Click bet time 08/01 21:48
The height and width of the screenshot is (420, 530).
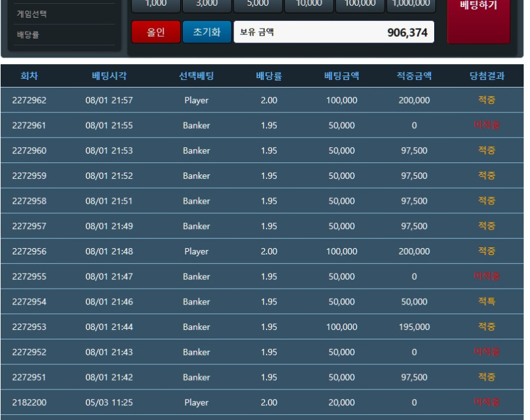tap(109, 251)
